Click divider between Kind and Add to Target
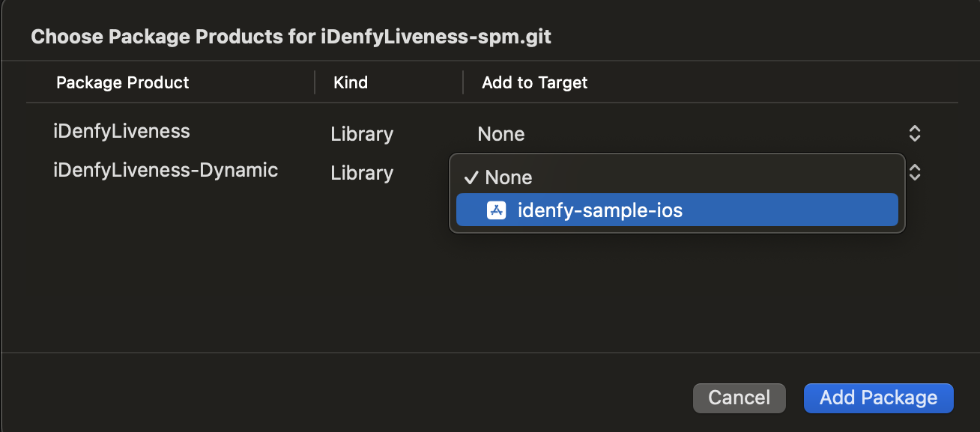 pyautogui.click(x=463, y=82)
